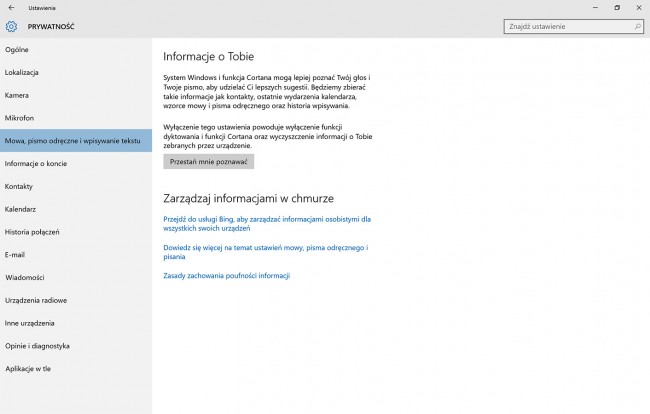Open the Ogólne privacy section
Image resolution: width=650 pixels, height=414 pixels.
click(x=76, y=50)
